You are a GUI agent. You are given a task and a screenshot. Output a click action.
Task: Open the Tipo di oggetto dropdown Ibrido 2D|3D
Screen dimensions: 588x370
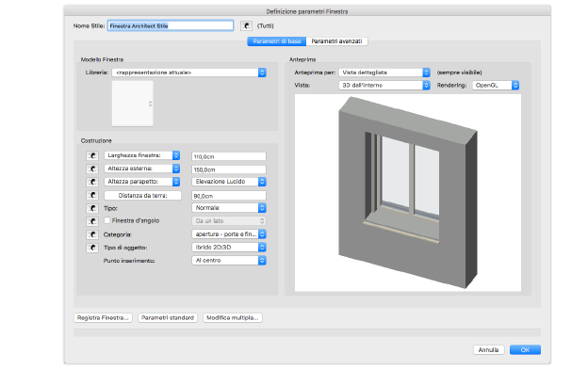coord(229,248)
